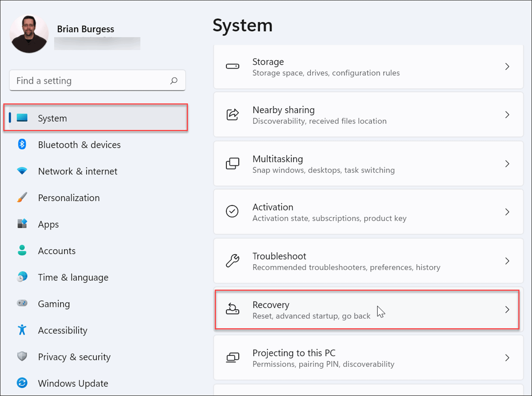This screenshot has width=532, height=396.
Task: Click the Troubleshoot wrench icon
Action: (232, 261)
